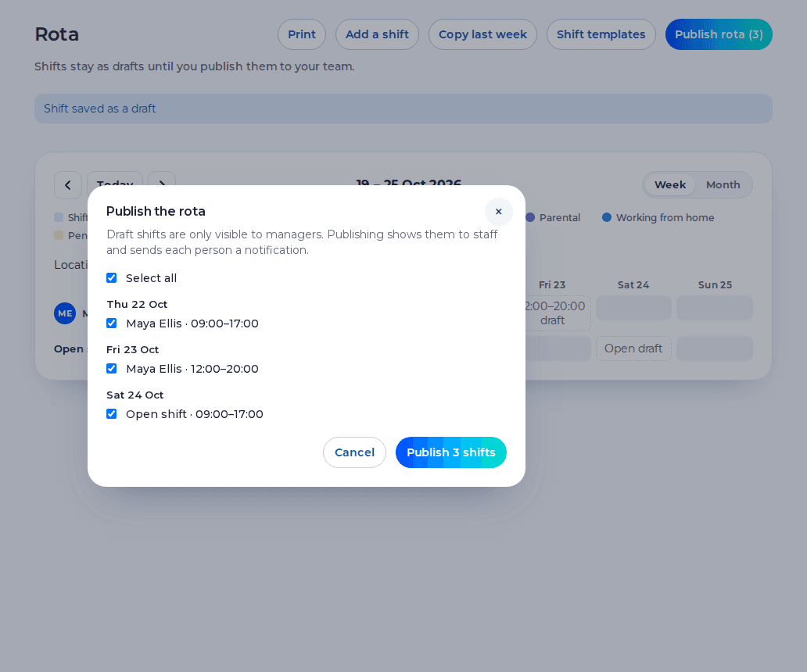Uncheck Open shift 09:00–17:00
The image size is (807, 672).
pos(112,414)
